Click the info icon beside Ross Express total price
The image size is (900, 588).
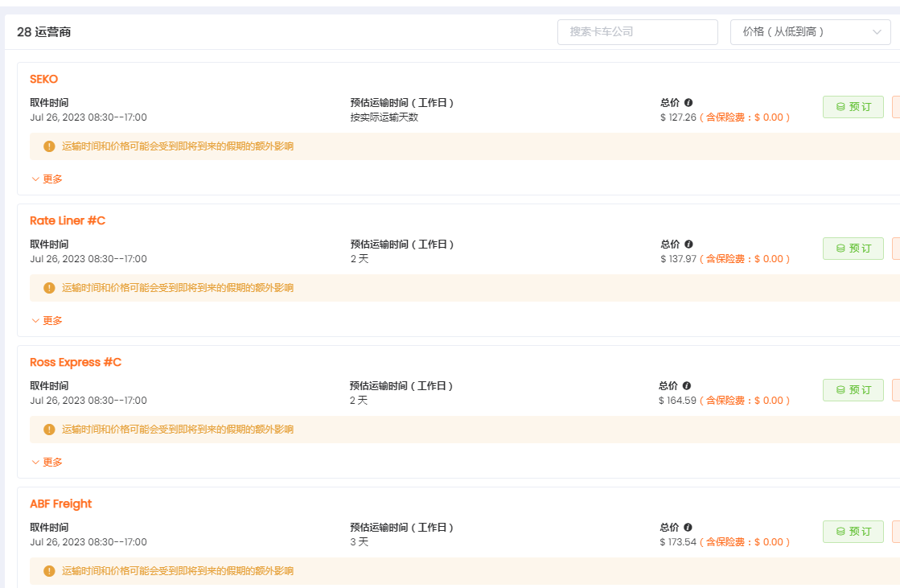click(x=687, y=386)
